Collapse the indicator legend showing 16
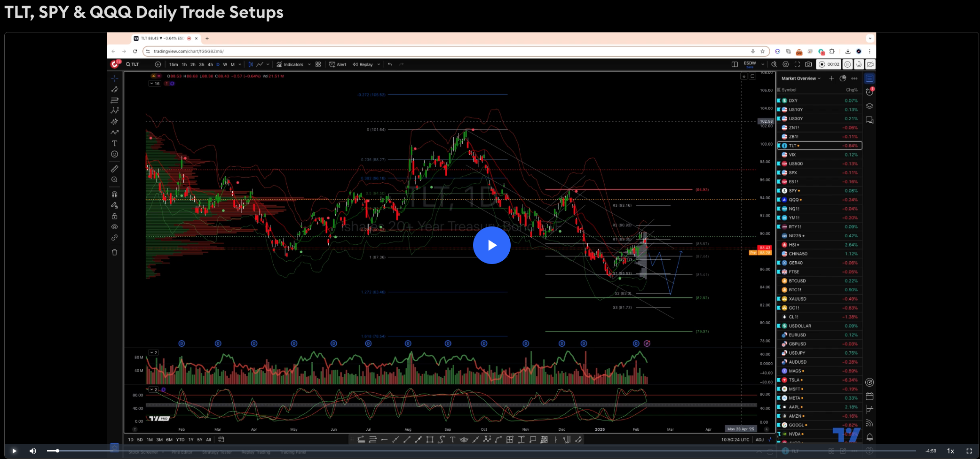This screenshot has width=980, height=459. [155, 83]
